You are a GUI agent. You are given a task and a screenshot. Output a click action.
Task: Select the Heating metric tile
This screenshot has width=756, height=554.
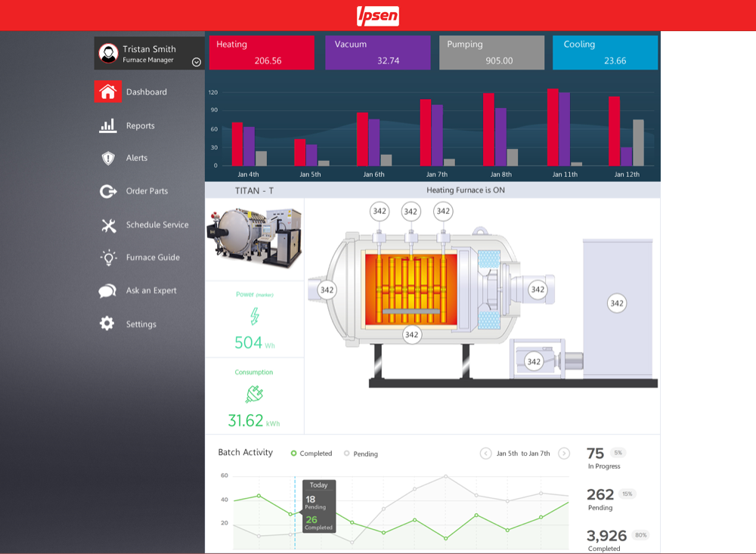262,53
